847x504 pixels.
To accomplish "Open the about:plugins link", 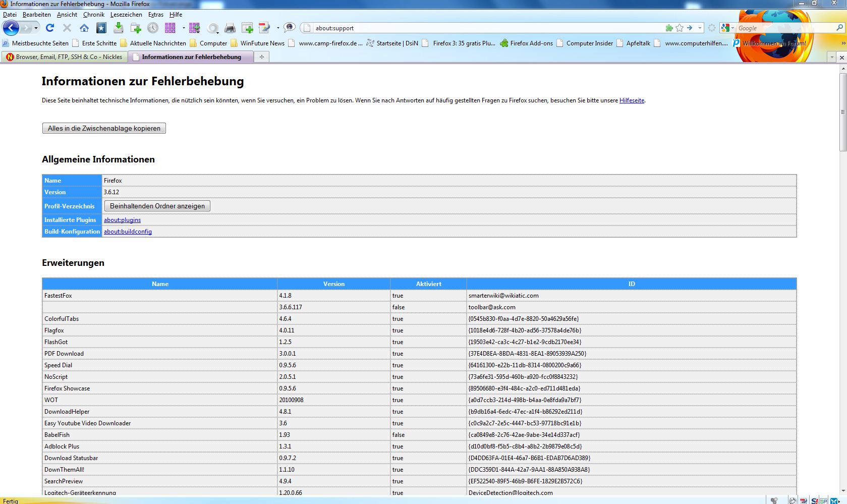I will click(122, 220).
